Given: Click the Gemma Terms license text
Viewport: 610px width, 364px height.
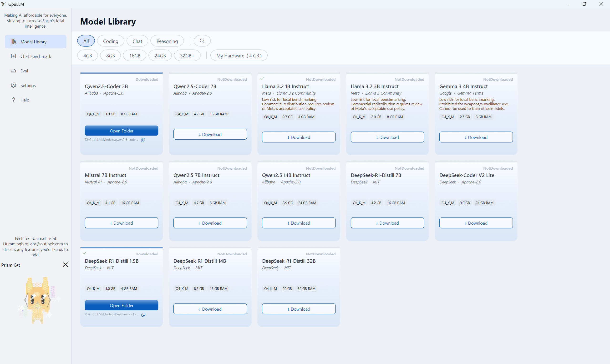Looking at the screenshot, I should click(x=470, y=93).
